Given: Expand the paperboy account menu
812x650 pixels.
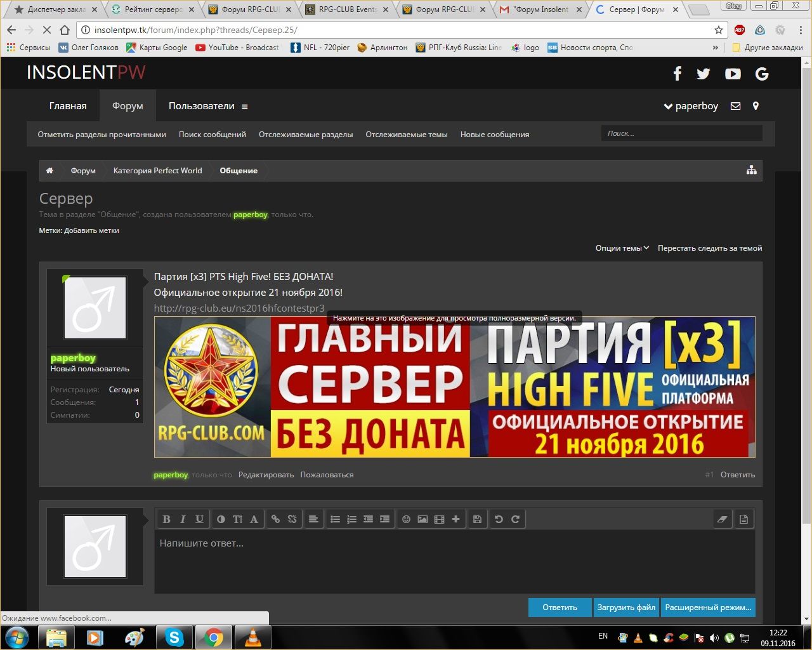Looking at the screenshot, I should pos(691,106).
